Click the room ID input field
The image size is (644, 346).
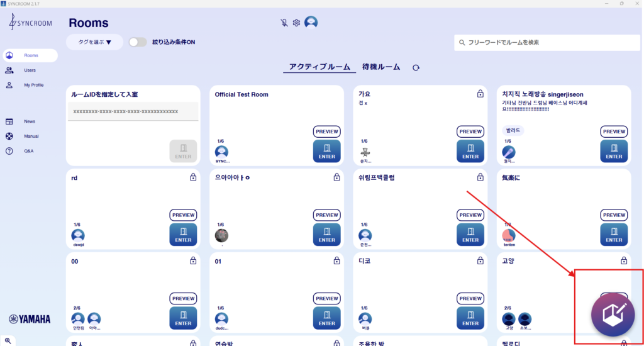click(132, 111)
